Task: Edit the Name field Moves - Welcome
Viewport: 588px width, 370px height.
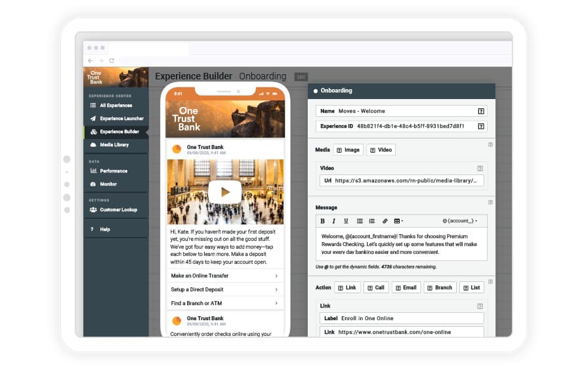Action: (401, 111)
